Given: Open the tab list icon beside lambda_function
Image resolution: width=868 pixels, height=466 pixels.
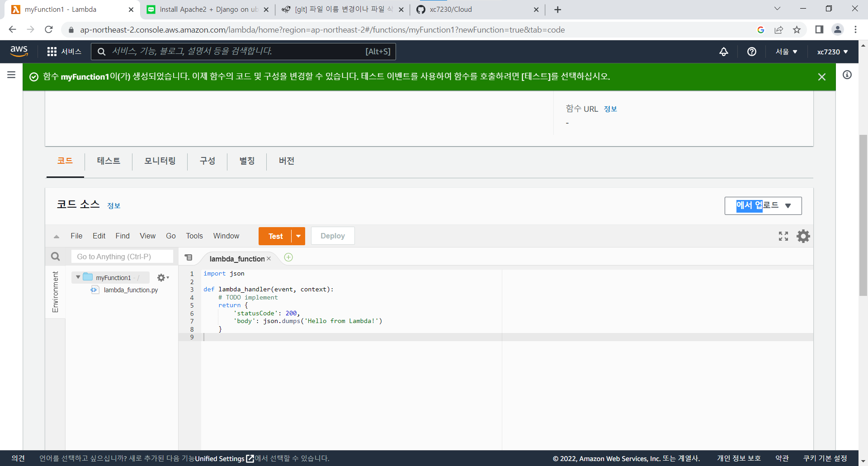Looking at the screenshot, I should coord(189,257).
